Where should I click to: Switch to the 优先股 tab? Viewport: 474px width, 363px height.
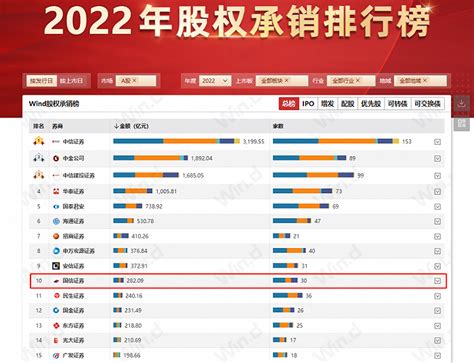pyautogui.click(x=371, y=104)
